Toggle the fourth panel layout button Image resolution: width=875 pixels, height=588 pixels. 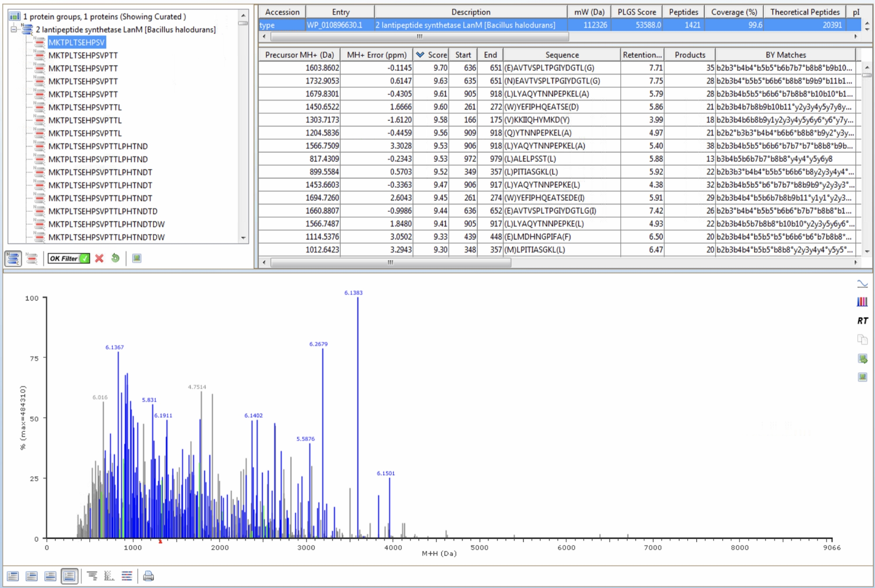[x=70, y=576]
